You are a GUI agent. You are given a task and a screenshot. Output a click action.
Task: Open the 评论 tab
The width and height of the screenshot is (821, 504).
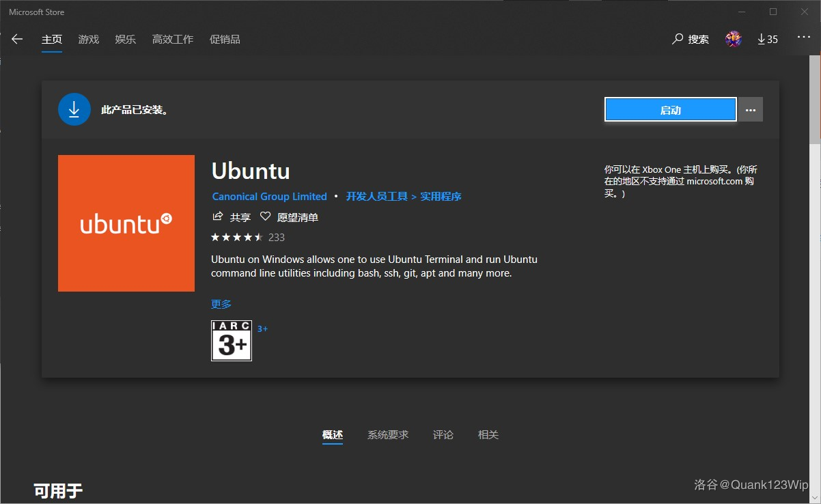tap(443, 434)
